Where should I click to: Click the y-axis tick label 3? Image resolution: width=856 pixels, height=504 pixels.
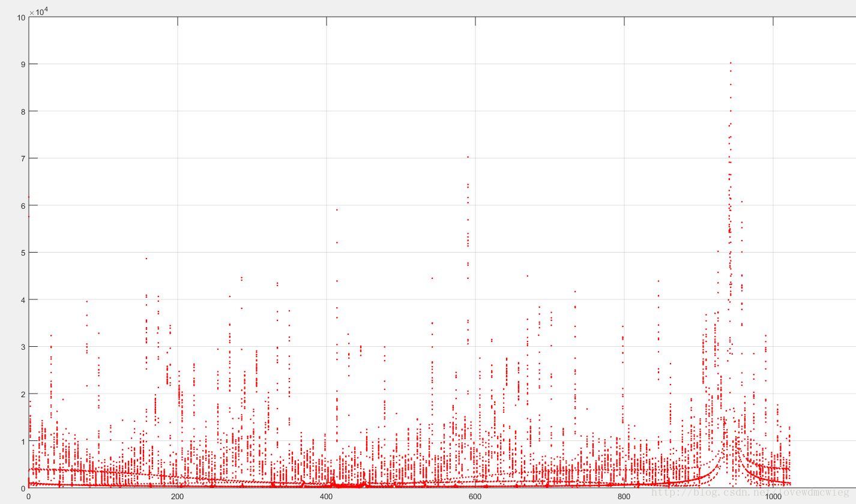pos(23,347)
